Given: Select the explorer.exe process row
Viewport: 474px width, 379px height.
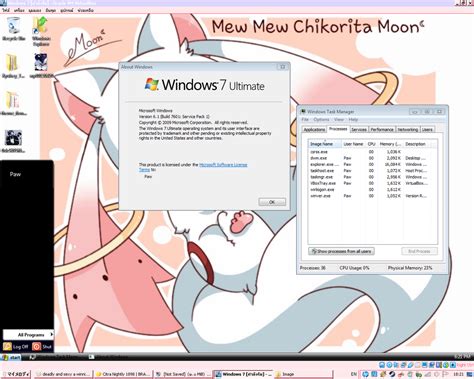Looking at the screenshot, I should (x=369, y=165).
